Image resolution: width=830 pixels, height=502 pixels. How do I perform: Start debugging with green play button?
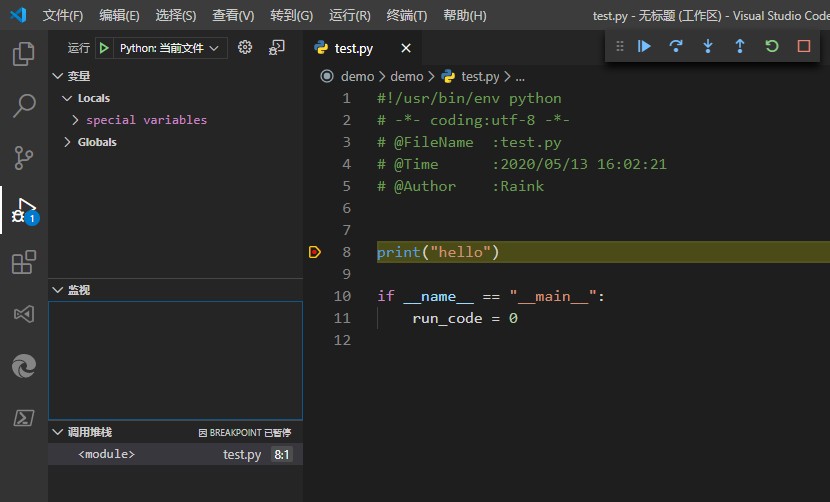click(104, 48)
